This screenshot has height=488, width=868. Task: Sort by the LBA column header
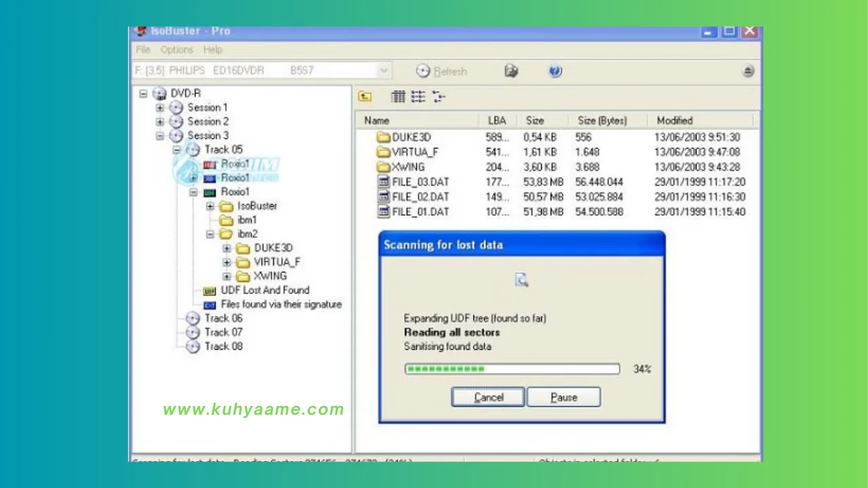click(x=498, y=121)
